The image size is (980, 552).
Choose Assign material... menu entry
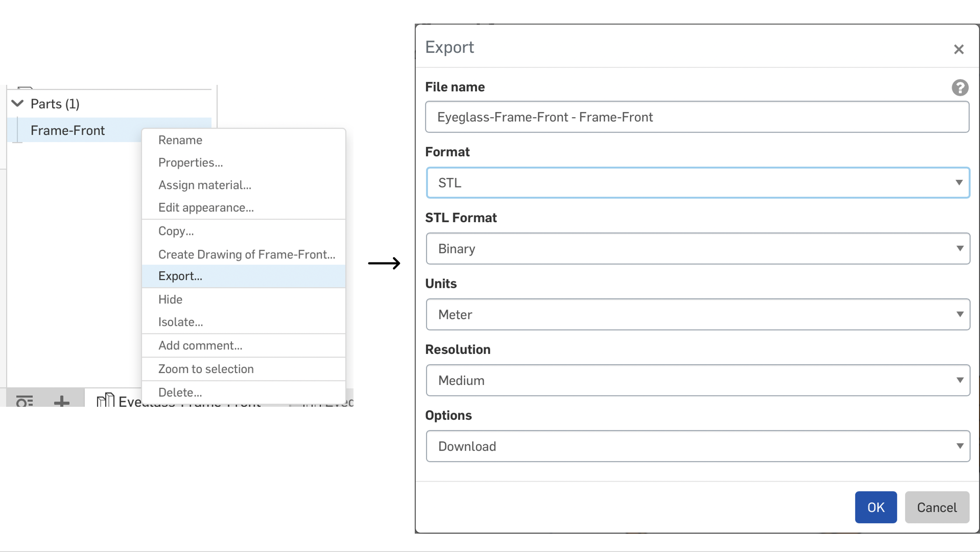click(x=205, y=185)
